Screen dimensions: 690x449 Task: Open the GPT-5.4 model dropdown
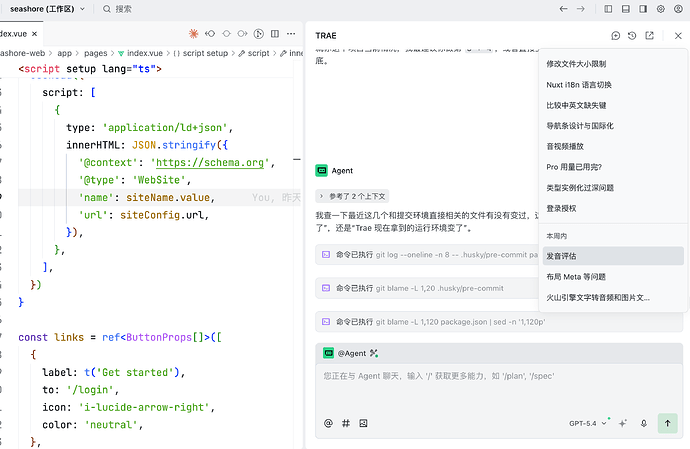[x=588, y=423]
